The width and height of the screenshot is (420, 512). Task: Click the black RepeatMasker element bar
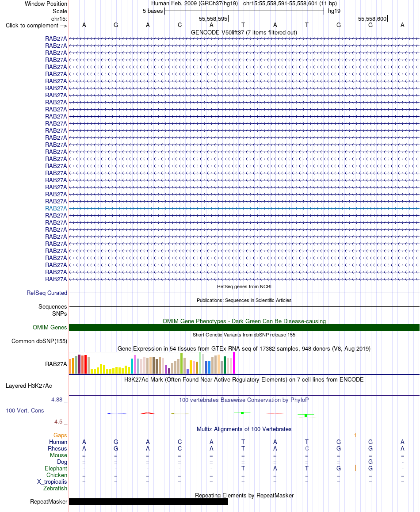149,501
